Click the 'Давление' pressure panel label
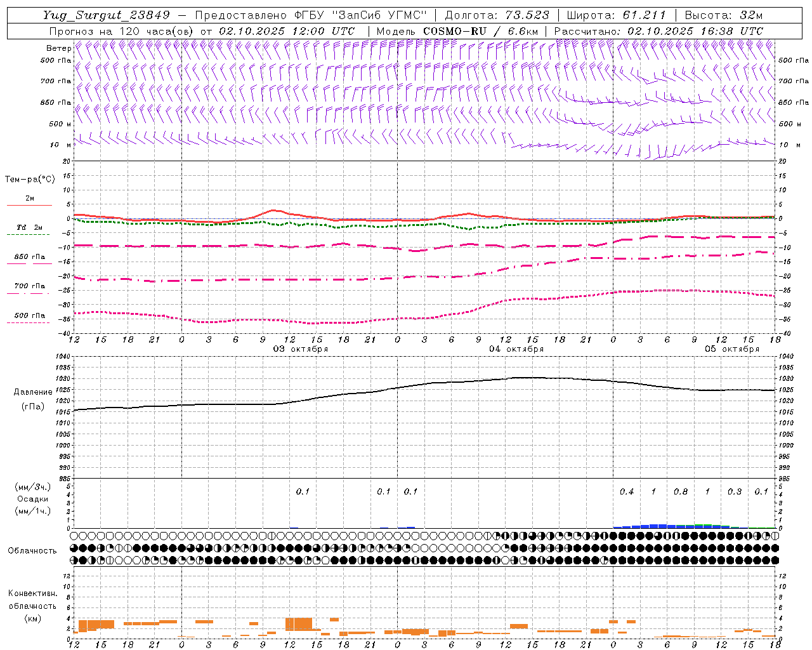The image size is (812, 650). pyautogui.click(x=33, y=392)
